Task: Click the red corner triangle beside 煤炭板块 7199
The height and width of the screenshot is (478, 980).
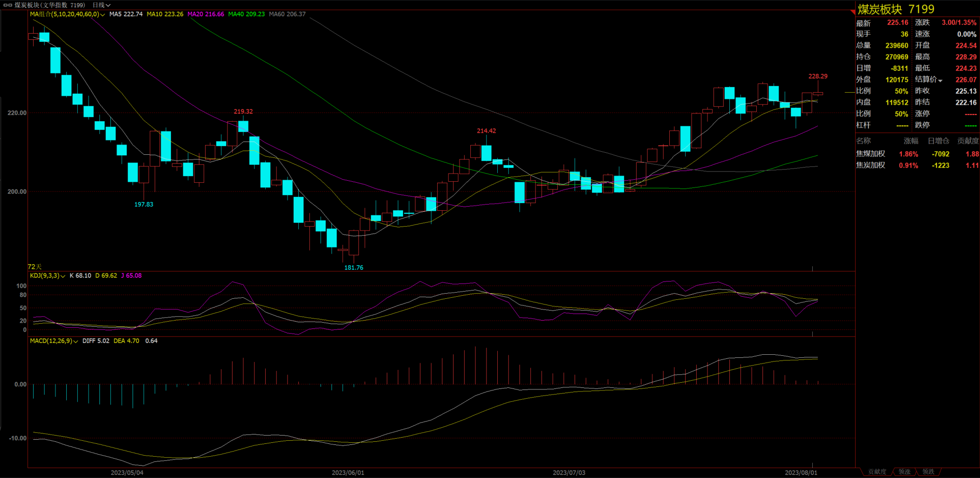Action: tap(853, 11)
